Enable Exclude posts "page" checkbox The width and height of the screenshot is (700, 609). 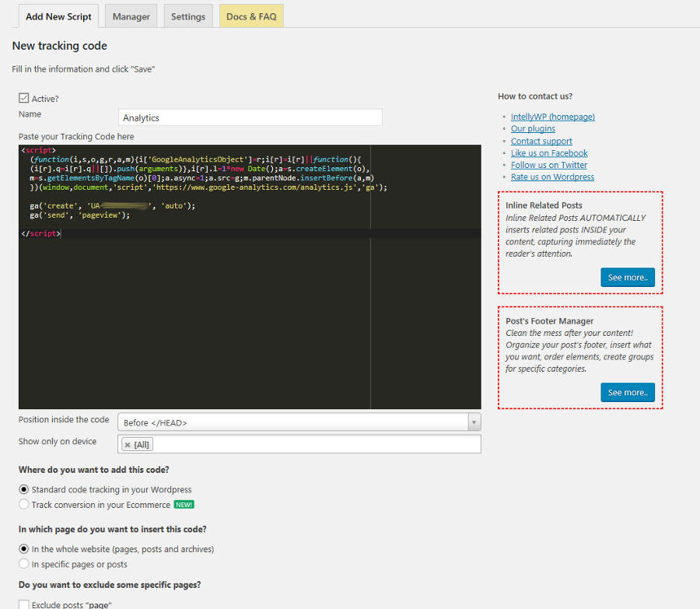coord(23,604)
